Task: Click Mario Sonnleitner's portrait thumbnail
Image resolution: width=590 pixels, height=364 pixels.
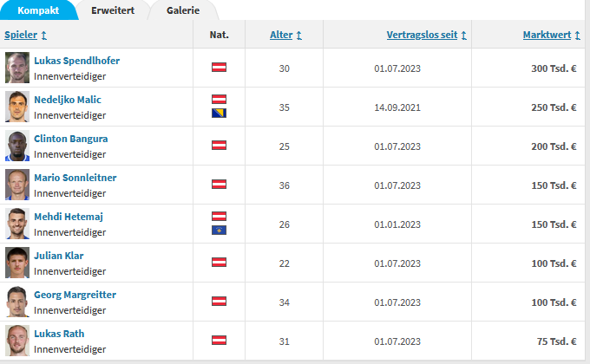Action: click(17, 185)
